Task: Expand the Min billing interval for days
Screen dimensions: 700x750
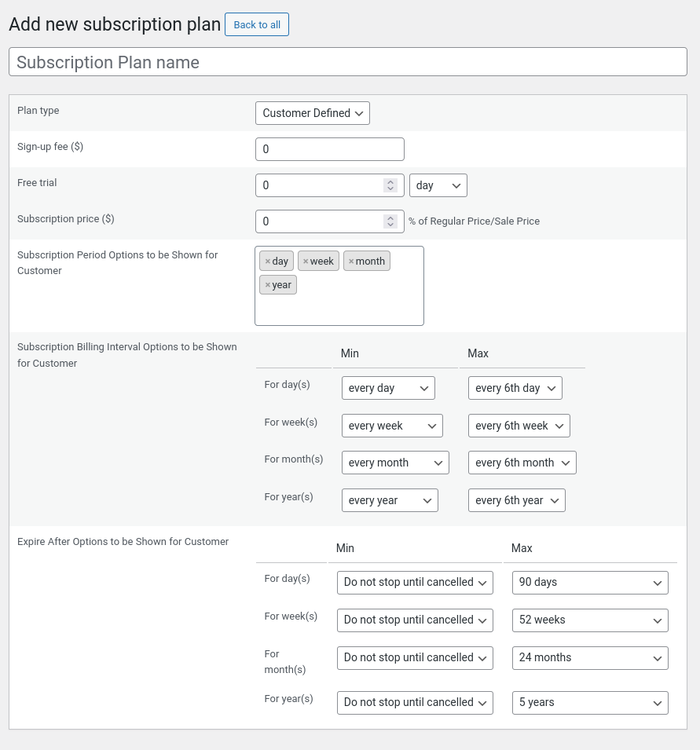Action: [388, 388]
